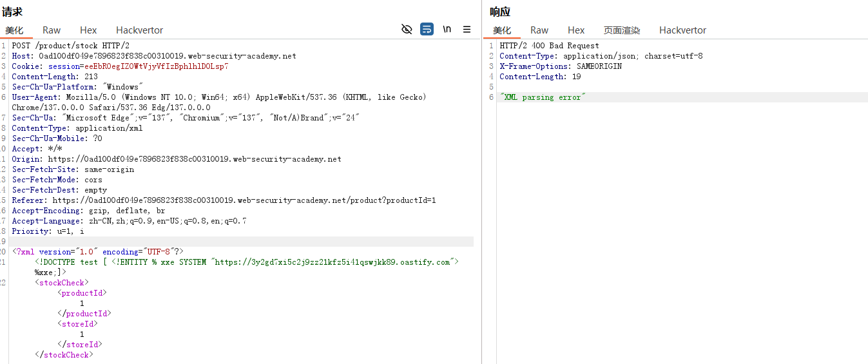Click the Content-Length: 19 response header
Image resolution: width=868 pixels, height=364 pixels.
click(540, 77)
